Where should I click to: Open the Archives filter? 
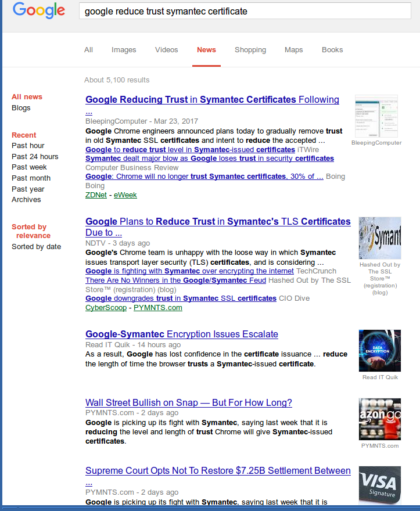point(26,200)
